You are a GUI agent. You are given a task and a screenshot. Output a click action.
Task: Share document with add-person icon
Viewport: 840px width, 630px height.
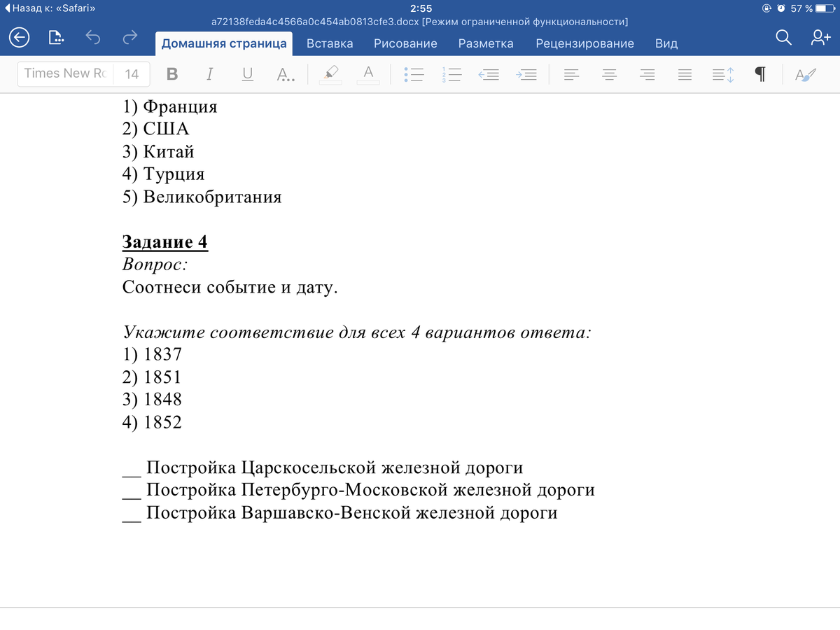pos(820,38)
